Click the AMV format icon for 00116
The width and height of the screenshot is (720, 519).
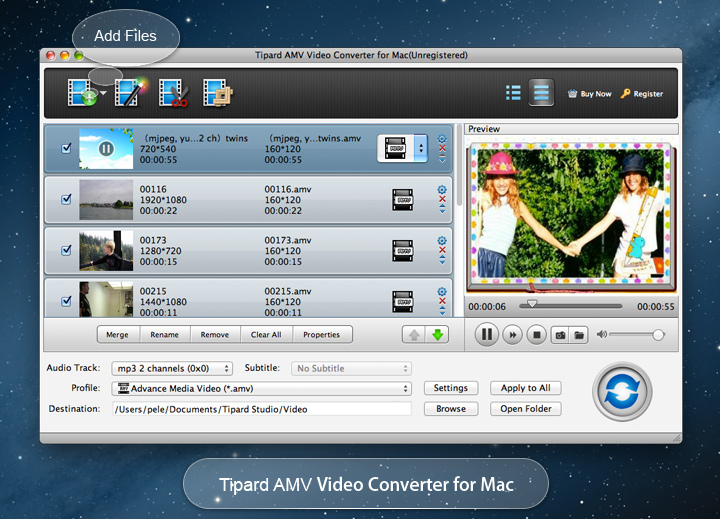point(403,200)
